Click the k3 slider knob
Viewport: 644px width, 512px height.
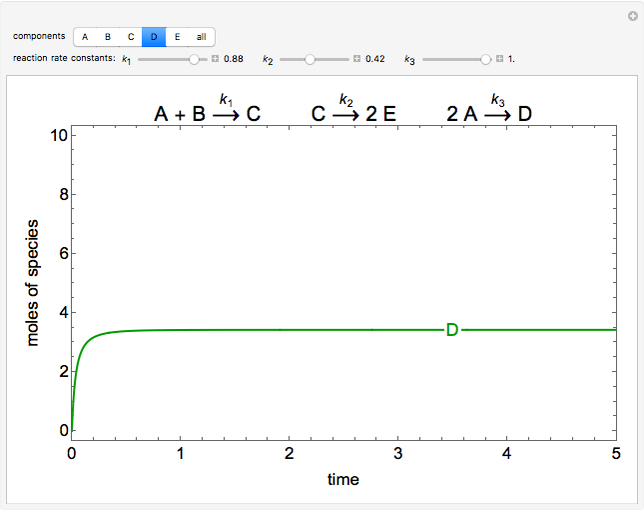pos(486,60)
